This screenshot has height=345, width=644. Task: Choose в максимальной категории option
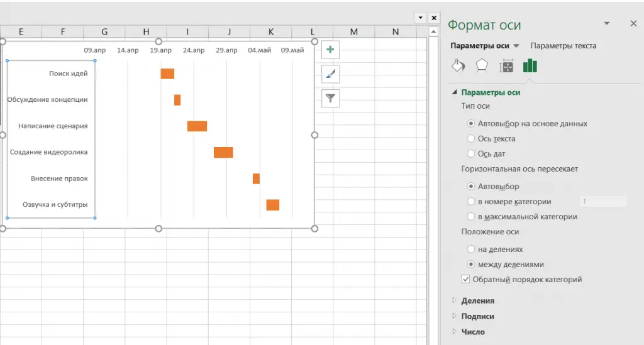[x=471, y=217]
